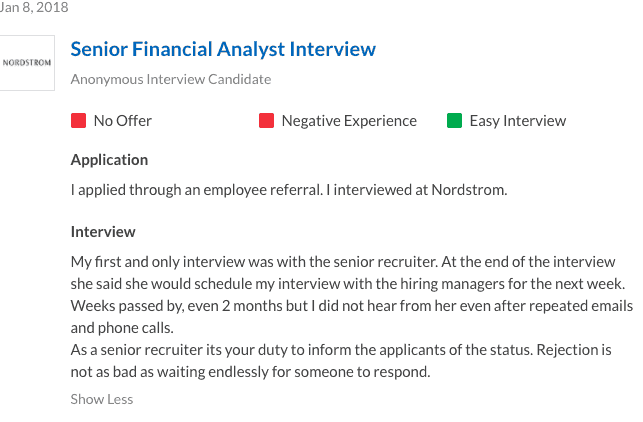Click the line ending 'for someone to respond'
643x422 pixels.
251,372
